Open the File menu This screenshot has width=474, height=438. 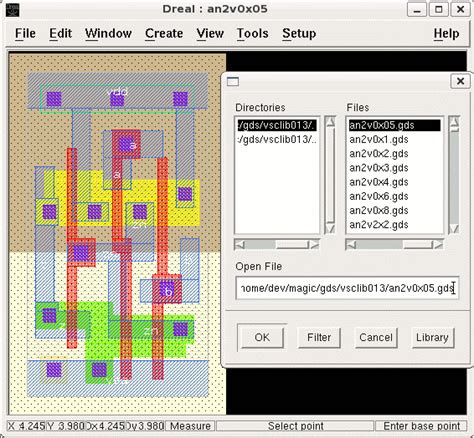(x=25, y=34)
